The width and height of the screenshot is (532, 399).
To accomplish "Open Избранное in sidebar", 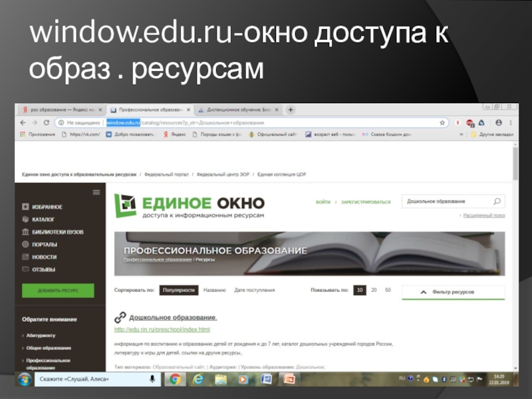I will pos(47,207).
